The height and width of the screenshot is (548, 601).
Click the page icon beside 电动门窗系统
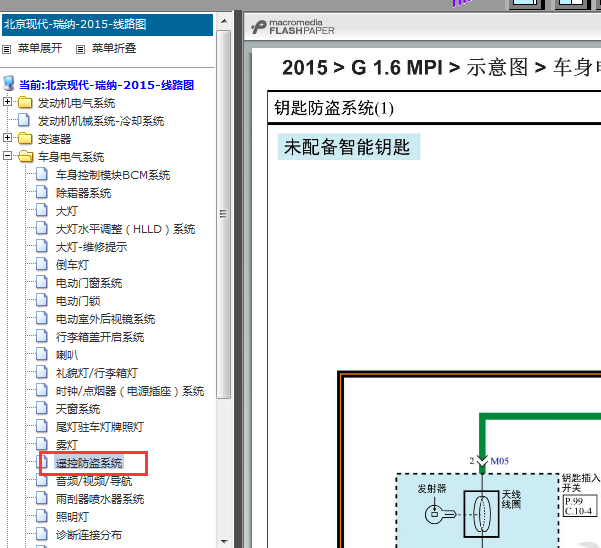42,282
